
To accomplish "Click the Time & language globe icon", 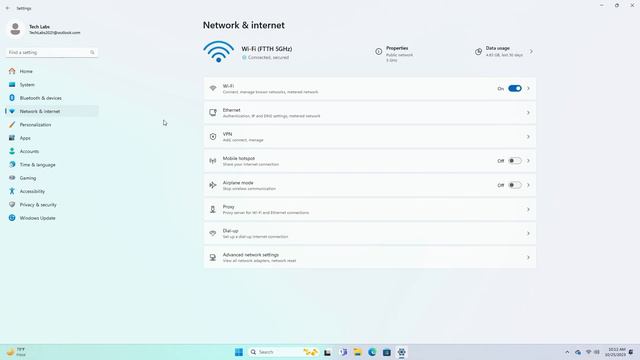I will 12,164.
